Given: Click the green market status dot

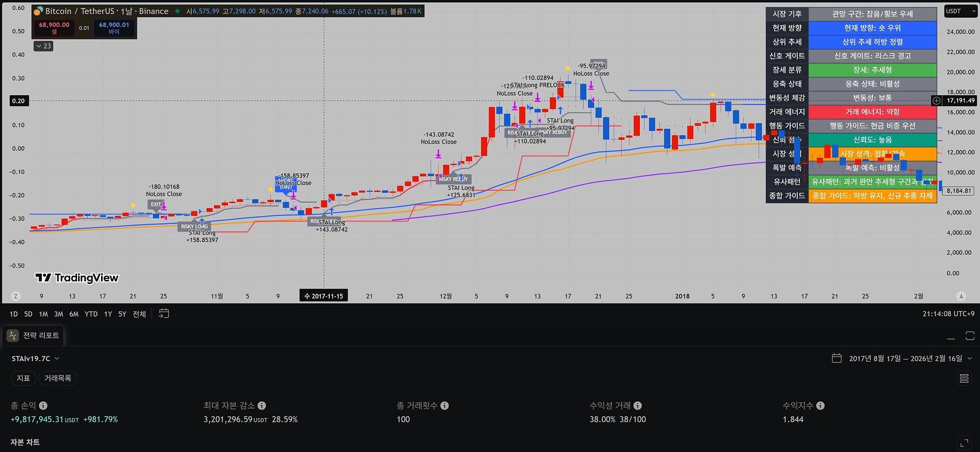Looking at the screenshot, I should coord(177,11).
